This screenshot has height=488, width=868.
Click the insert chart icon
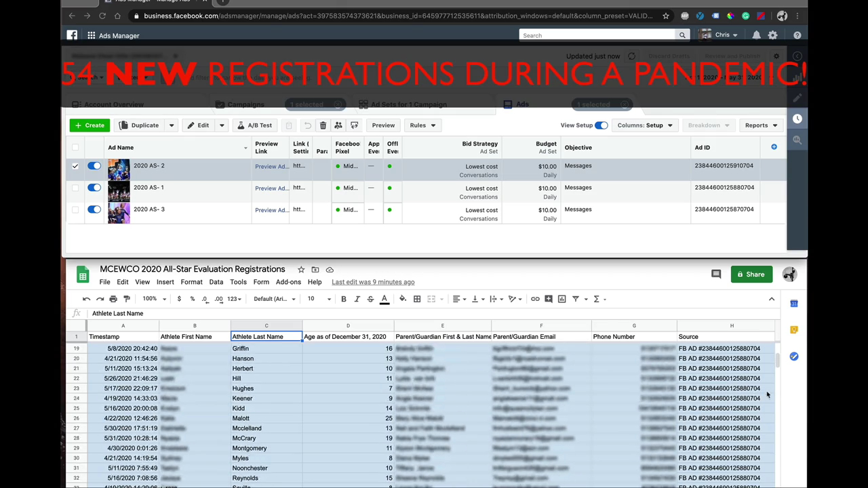561,299
